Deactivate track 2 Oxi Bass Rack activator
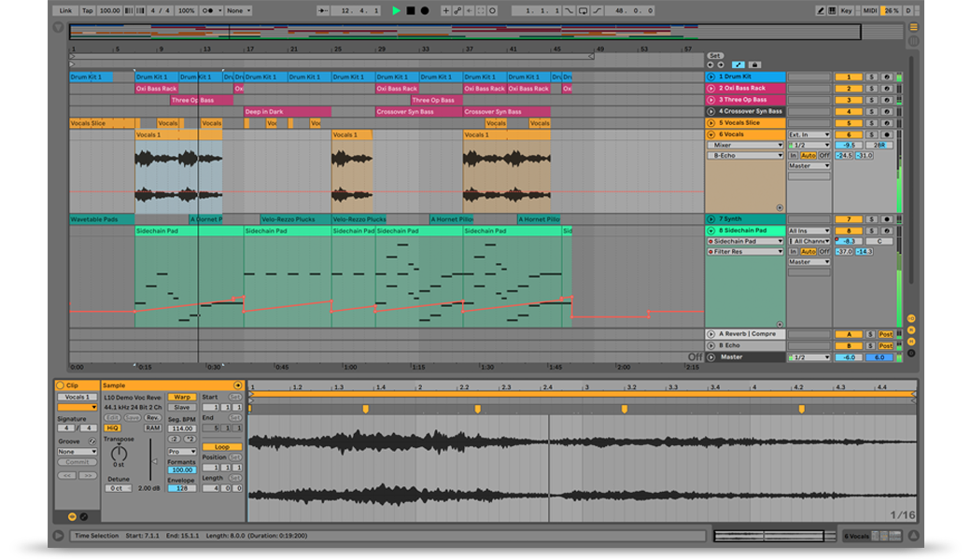 point(849,89)
